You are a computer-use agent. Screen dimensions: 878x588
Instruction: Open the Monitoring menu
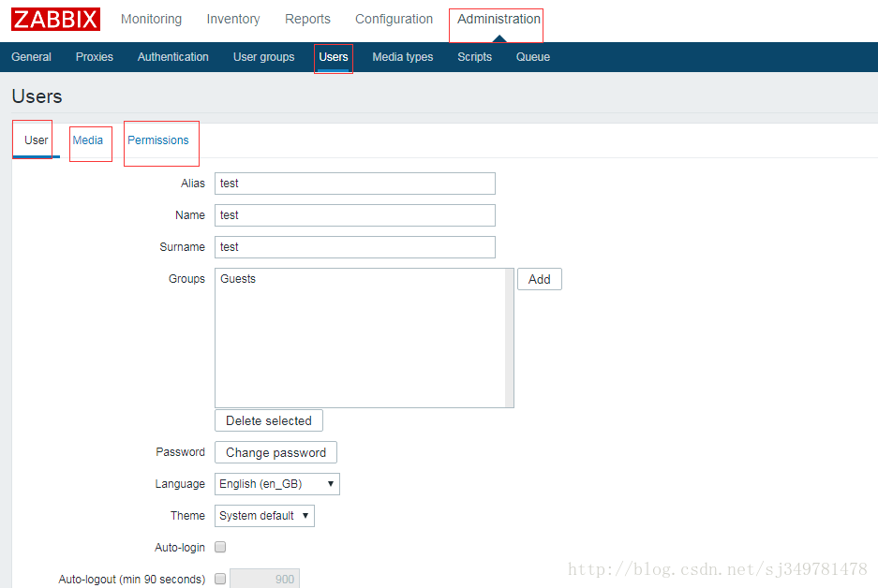tap(151, 19)
